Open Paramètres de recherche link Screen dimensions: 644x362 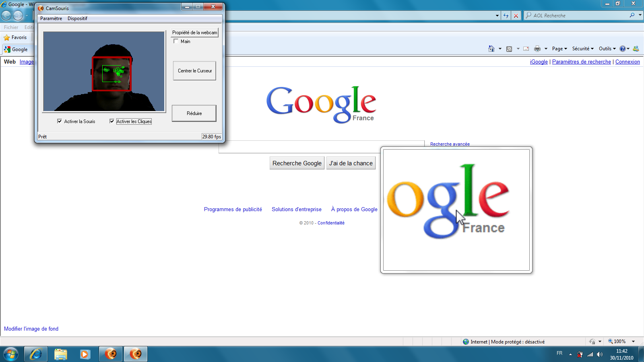[x=582, y=62]
